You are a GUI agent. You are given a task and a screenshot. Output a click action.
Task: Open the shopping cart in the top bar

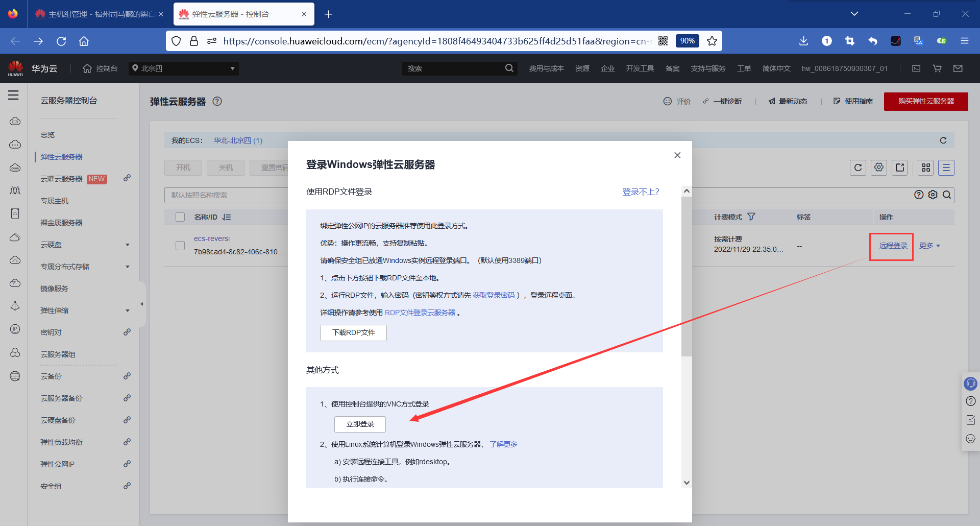tap(937, 68)
